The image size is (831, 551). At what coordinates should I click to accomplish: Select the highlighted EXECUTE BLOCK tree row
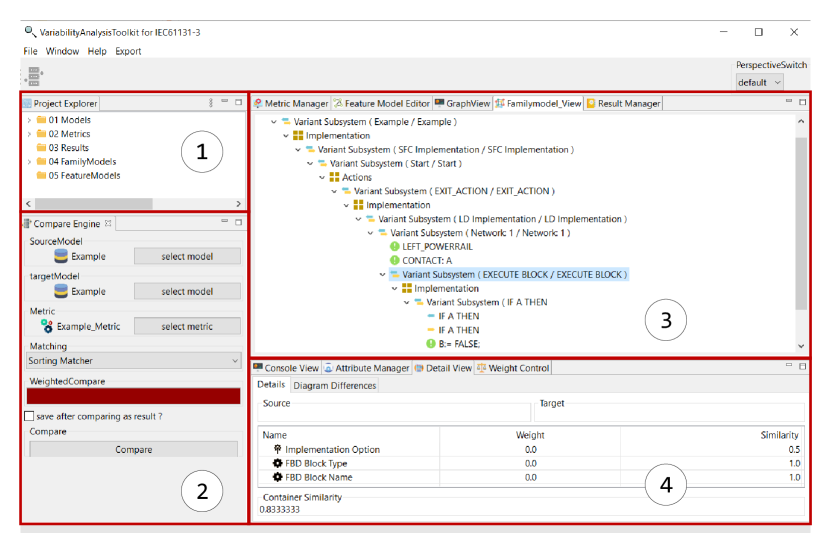[x=509, y=274]
